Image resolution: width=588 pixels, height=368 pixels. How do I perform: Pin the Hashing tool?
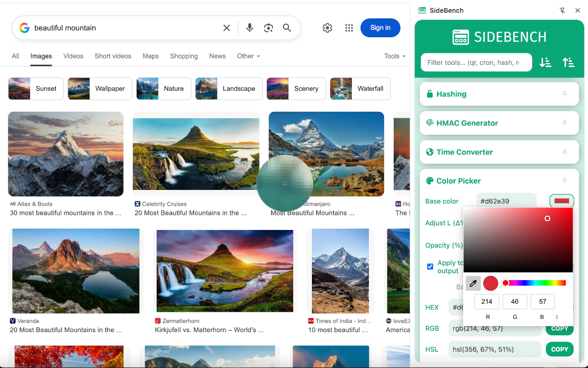point(565,94)
